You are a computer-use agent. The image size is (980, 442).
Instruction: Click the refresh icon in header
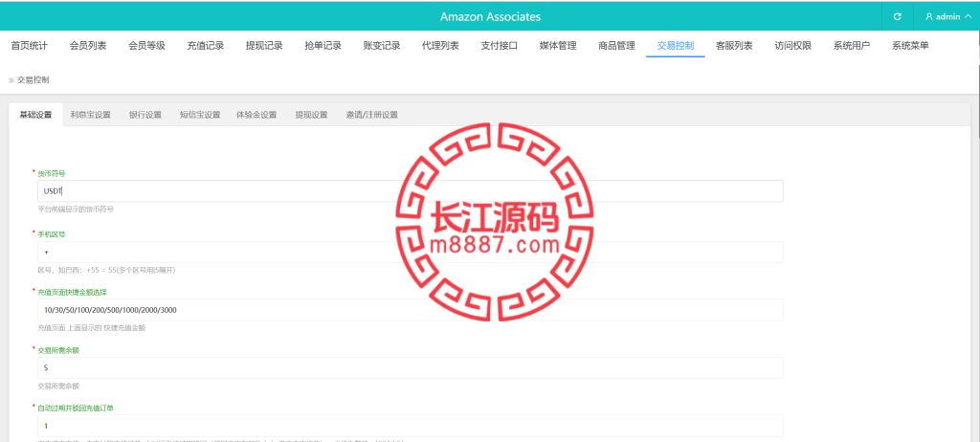[898, 17]
